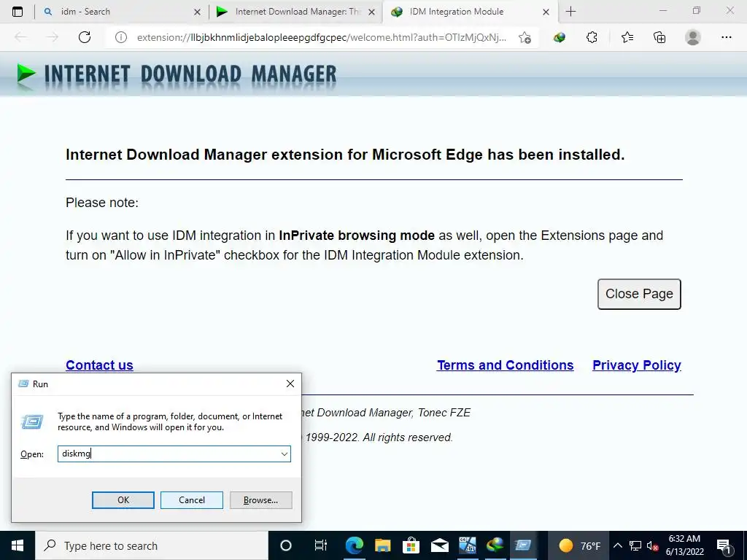Cancel the Run dialog
This screenshot has width=747, height=560.
(x=192, y=500)
